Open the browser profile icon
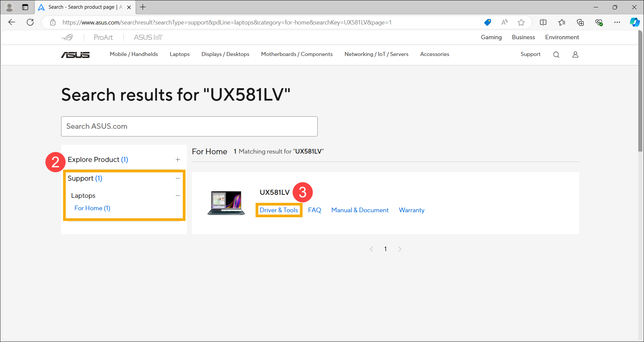This screenshot has width=644, height=342. pos(9,7)
